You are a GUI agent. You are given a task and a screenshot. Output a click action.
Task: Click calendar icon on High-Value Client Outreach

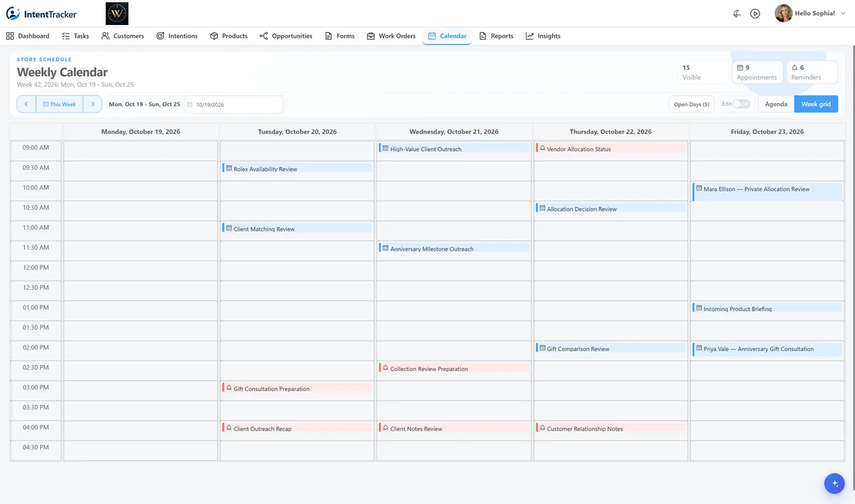[x=385, y=148]
